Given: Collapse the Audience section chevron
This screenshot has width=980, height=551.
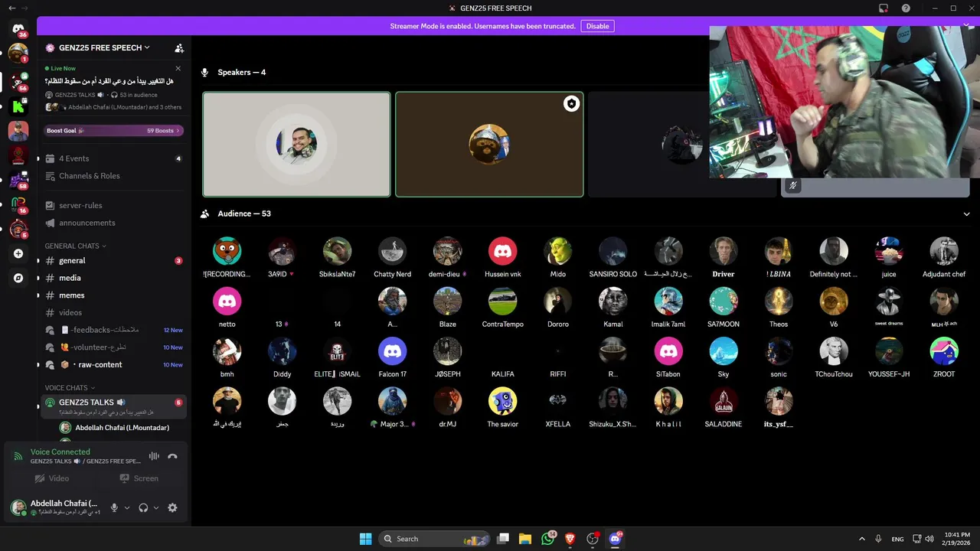Looking at the screenshot, I should click(966, 214).
